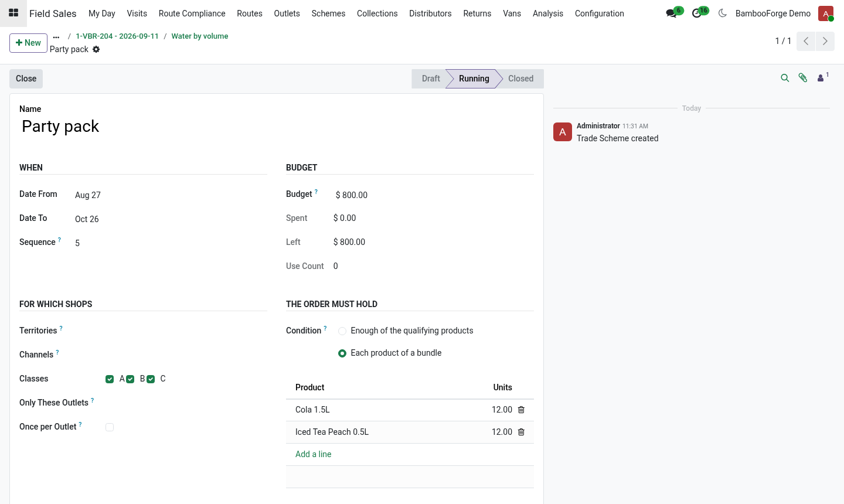
Task: Go to the next record arrow
Action: [825, 41]
